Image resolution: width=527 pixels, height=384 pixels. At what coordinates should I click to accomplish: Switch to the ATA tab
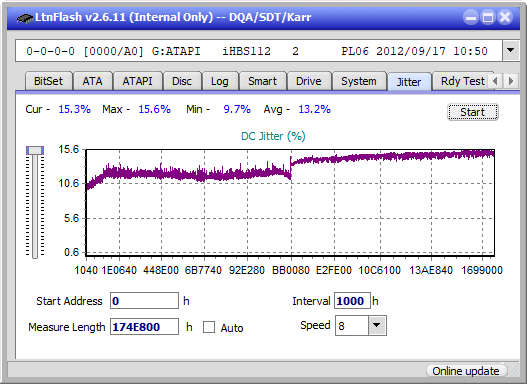[x=92, y=81]
